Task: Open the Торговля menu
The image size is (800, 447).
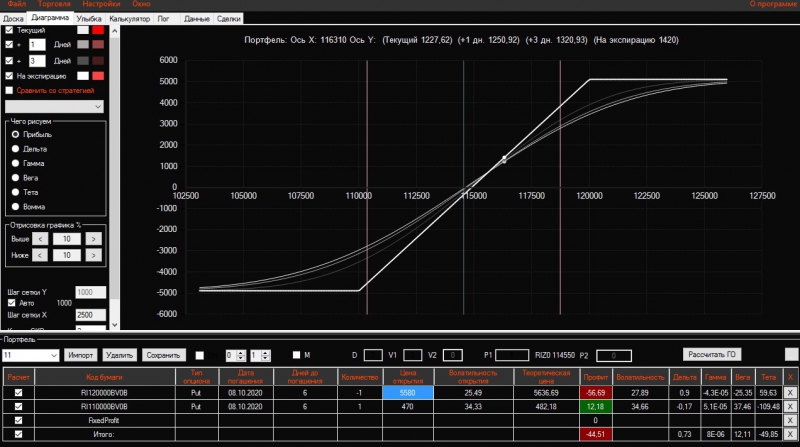Action: pyautogui.click(x=54, y=4)
